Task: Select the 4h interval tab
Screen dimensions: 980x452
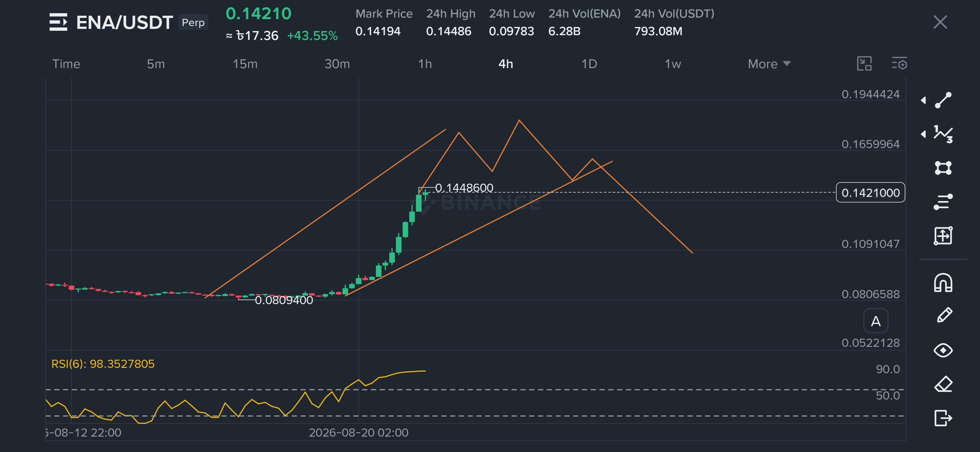Action: pyautogui.click(x=506, y=64)
